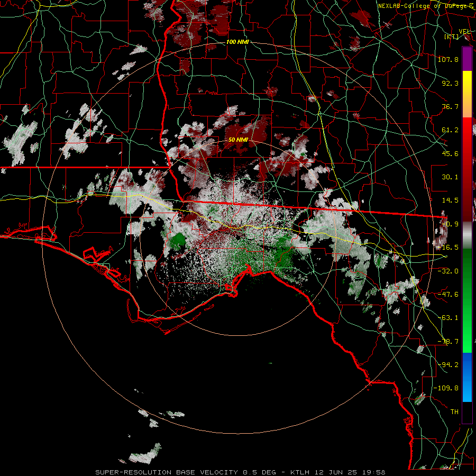This screenshot has height=476, width=476.
Task: Click the -47.6 legend value
Action: click(448, 294)
